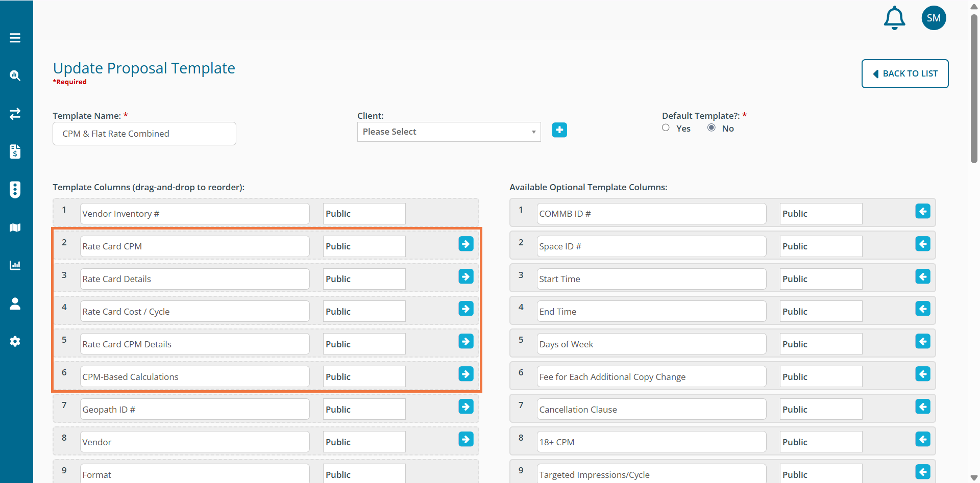Select Yes for Default Template

666,128
